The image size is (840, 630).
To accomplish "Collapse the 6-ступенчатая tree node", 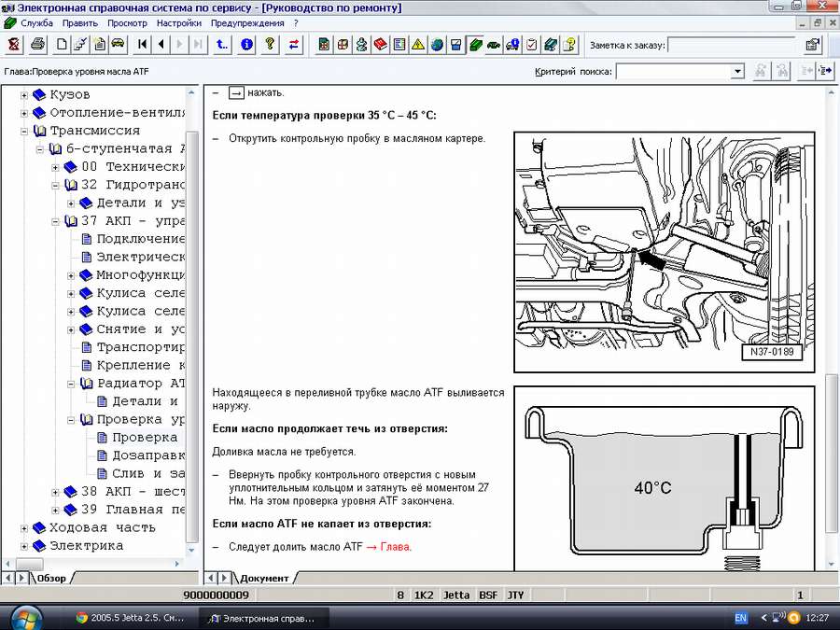I will (x=39, y=149).
